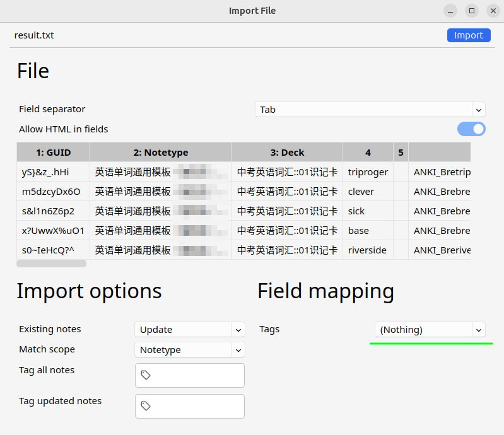
Task: Click the Import button
Action: 468,35
